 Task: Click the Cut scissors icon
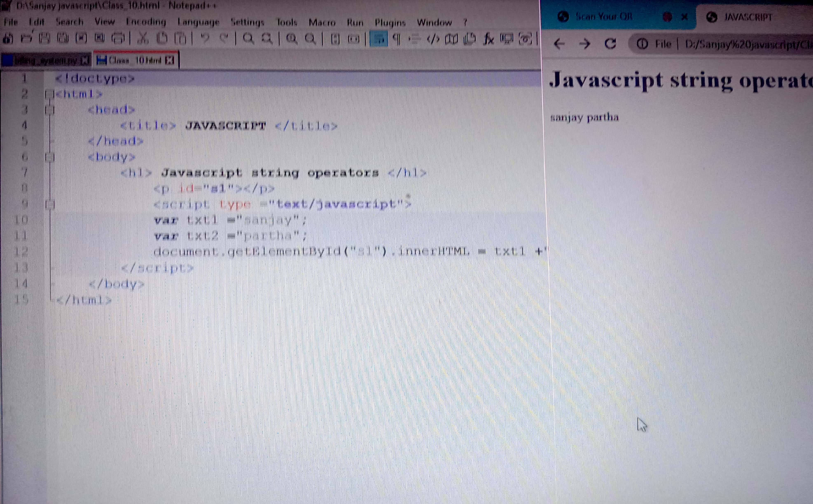coord(143,39)
